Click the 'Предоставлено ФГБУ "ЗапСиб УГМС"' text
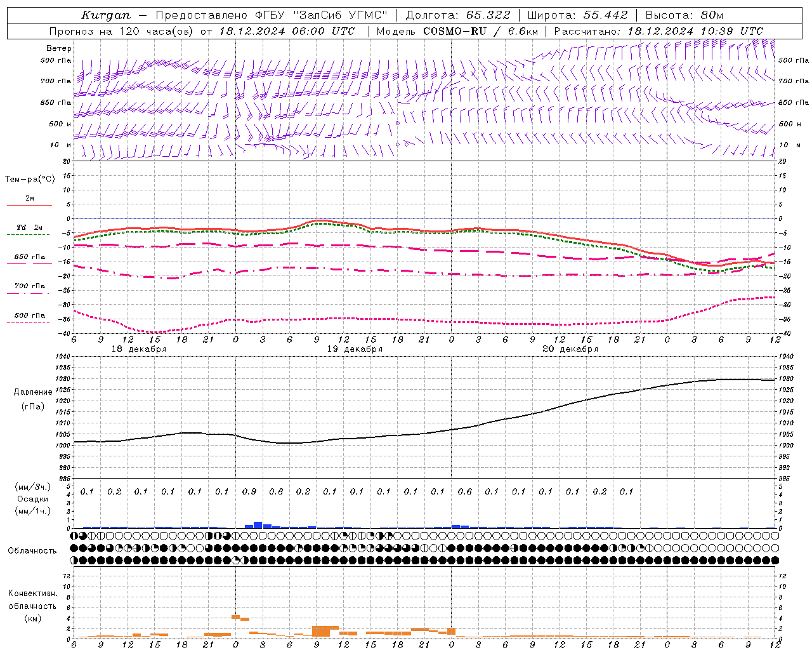Screen dimensions: 812x650 tap(272, 15)
